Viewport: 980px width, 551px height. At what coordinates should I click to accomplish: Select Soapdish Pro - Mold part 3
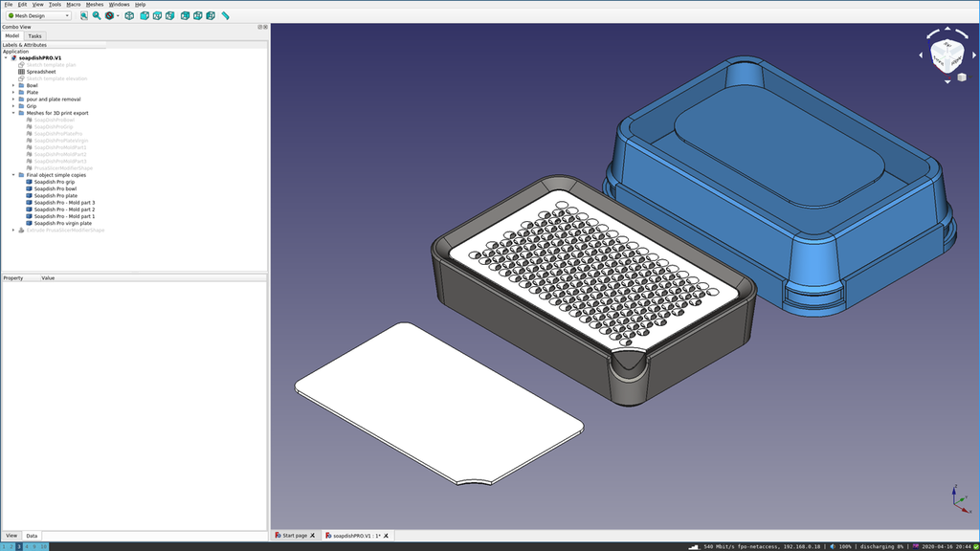tap(64, 203)
